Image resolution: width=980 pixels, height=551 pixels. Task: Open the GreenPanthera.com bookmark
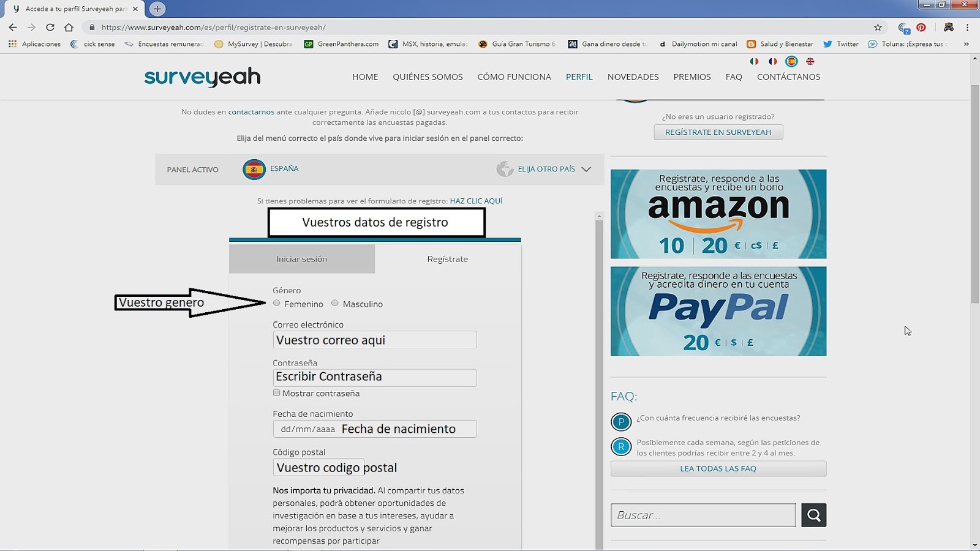tap(341, 44)
